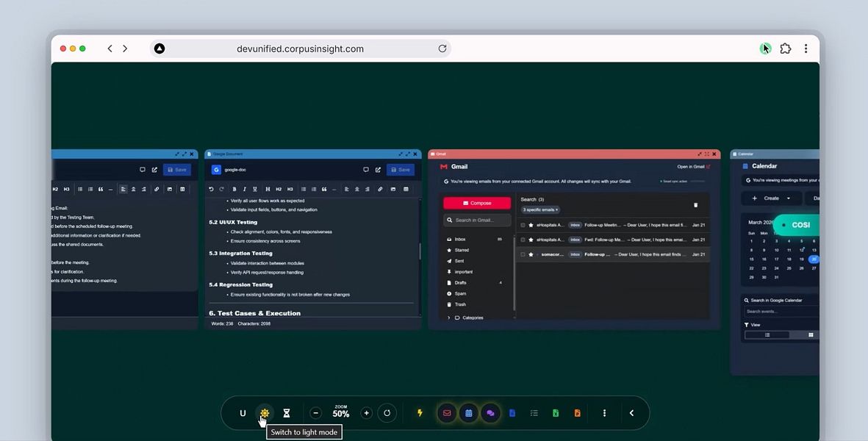Open the three-dot more menu in dock
The height and width of the screenshot is (441, 868).
[x=604, y=413]
